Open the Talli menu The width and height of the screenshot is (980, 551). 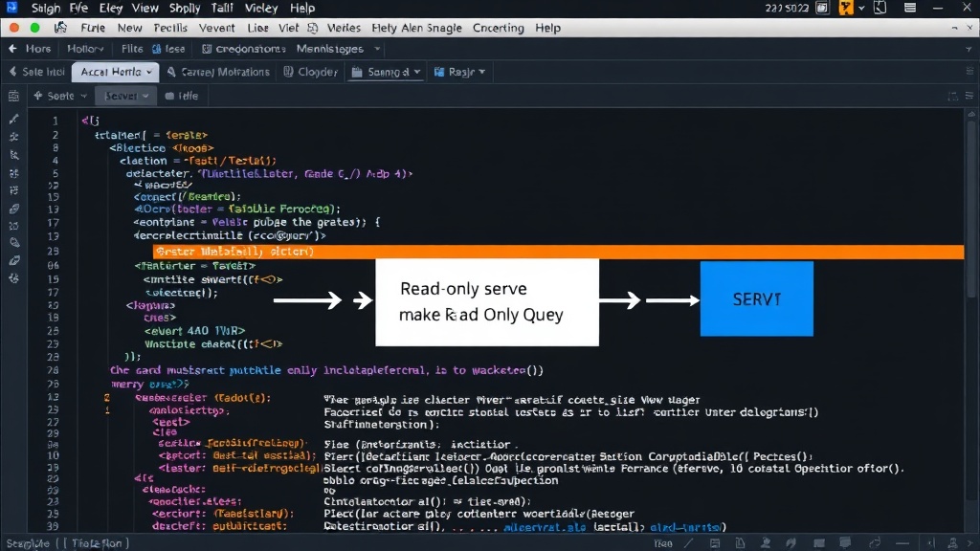[222, 8]
